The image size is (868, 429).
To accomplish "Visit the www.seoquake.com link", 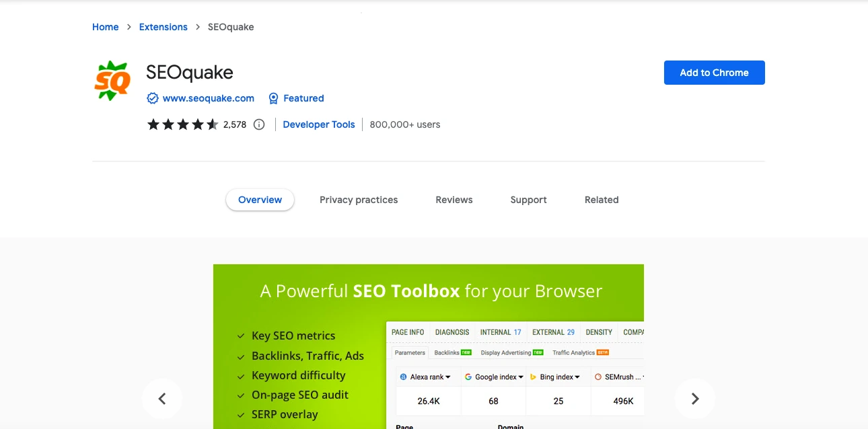I will point(209,98).
